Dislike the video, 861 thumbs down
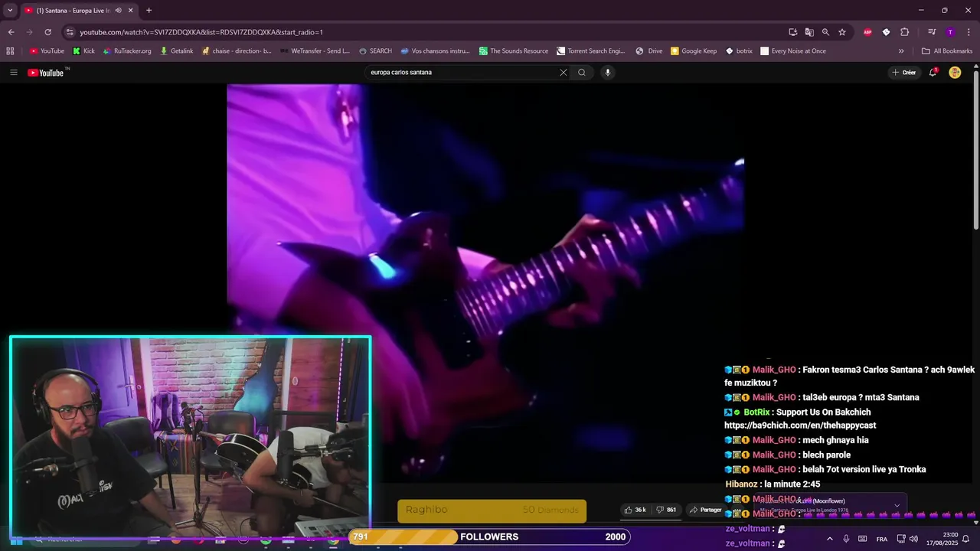Image resolution: width=980 pixels, height=551 pixels. click(x=665, y=510)
